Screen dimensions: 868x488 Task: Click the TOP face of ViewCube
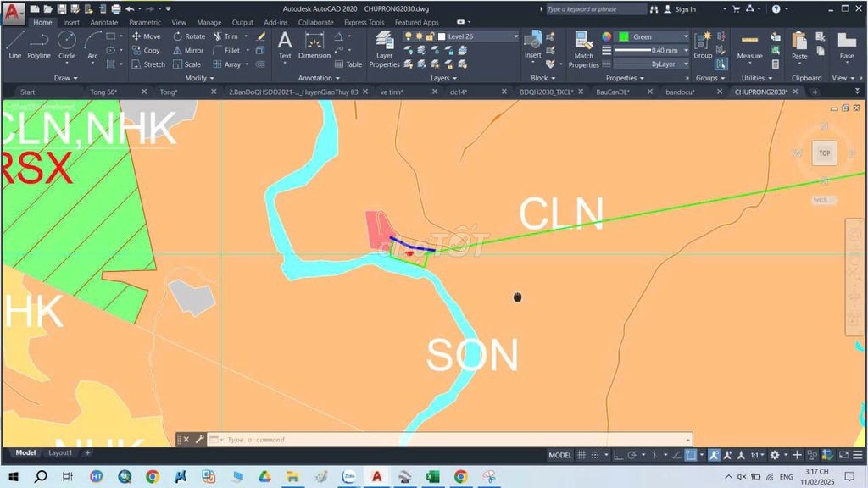(x=824, y=153)
